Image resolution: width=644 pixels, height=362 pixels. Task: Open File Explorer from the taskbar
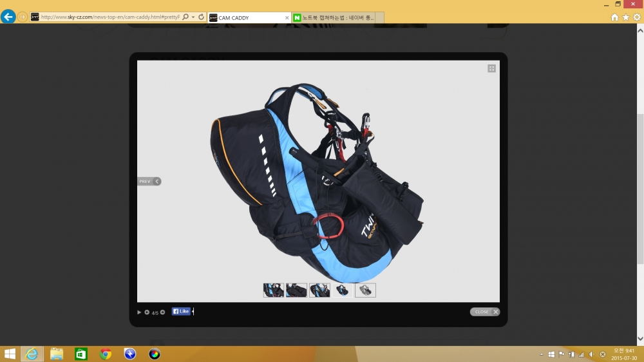click(56, 354)
